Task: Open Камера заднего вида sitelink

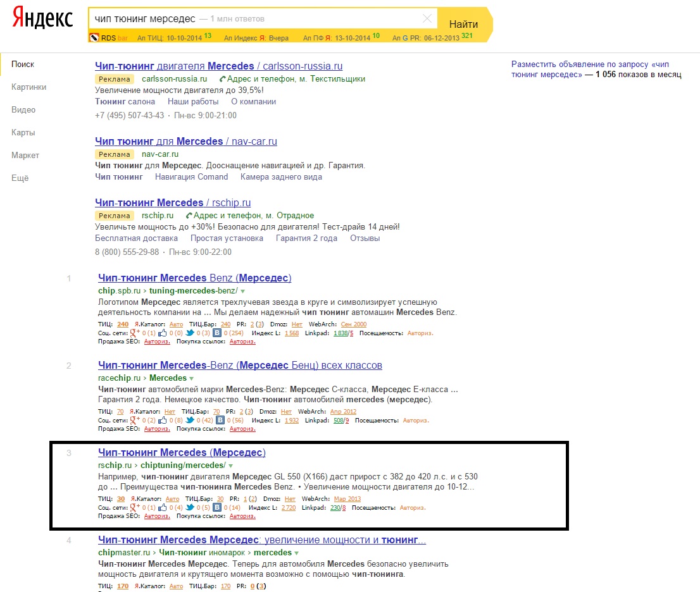Action: [x=281, y=177]
